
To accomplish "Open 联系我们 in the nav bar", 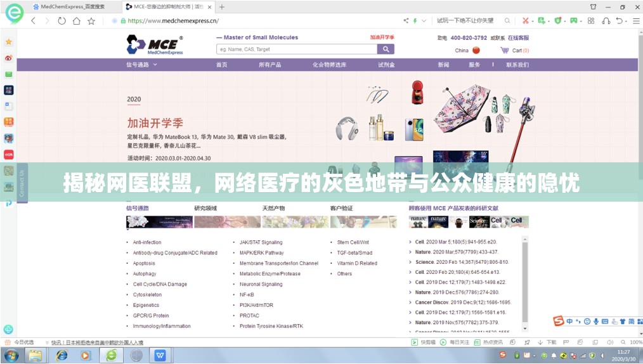I will tap(517, 64).
